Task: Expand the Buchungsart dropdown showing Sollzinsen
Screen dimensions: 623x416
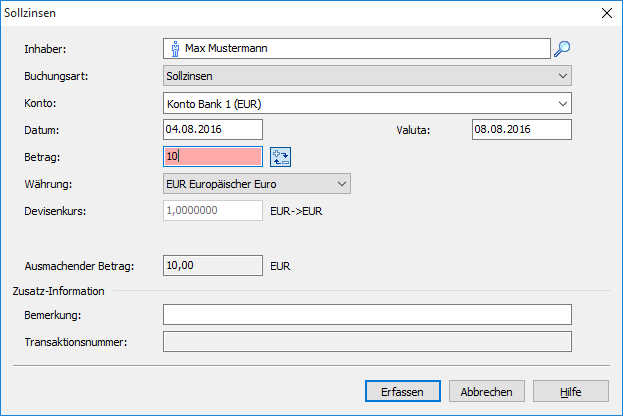Action: pos(366,76)
